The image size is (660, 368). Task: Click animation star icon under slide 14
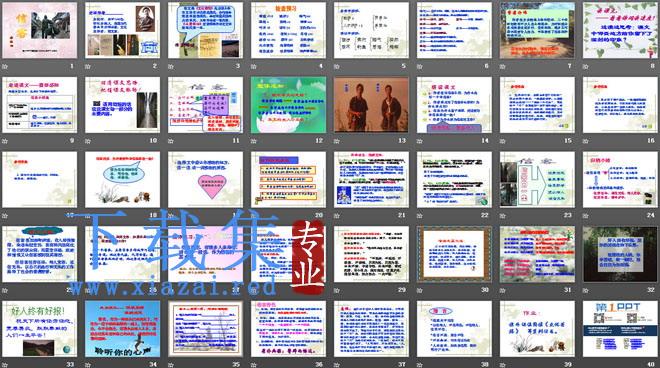420,141
